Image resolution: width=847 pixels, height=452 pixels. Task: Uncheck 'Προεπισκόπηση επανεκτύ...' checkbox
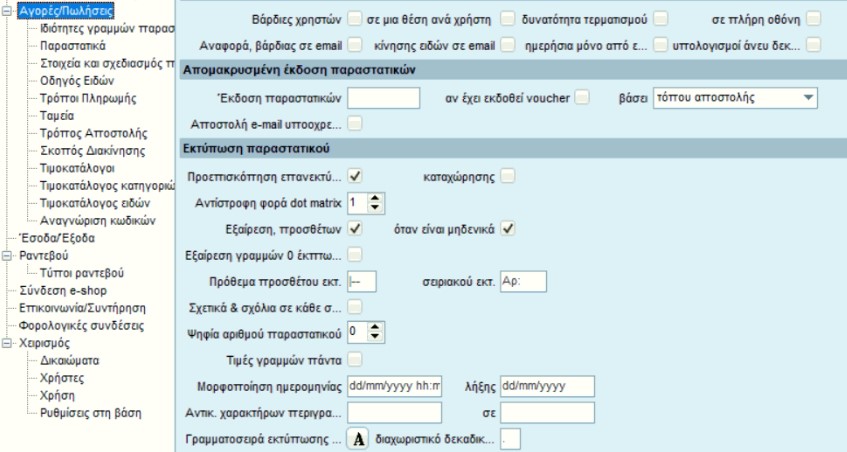(354, 176)
